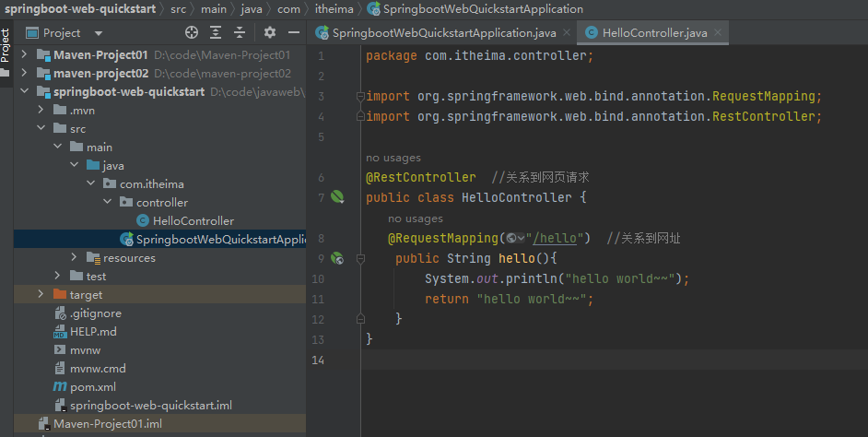The width and height of the screenshot is (868, 437).
Task: Click the Spring bean gutter icon on line 7
Action: pyautogui.click(x=337, y=196)
